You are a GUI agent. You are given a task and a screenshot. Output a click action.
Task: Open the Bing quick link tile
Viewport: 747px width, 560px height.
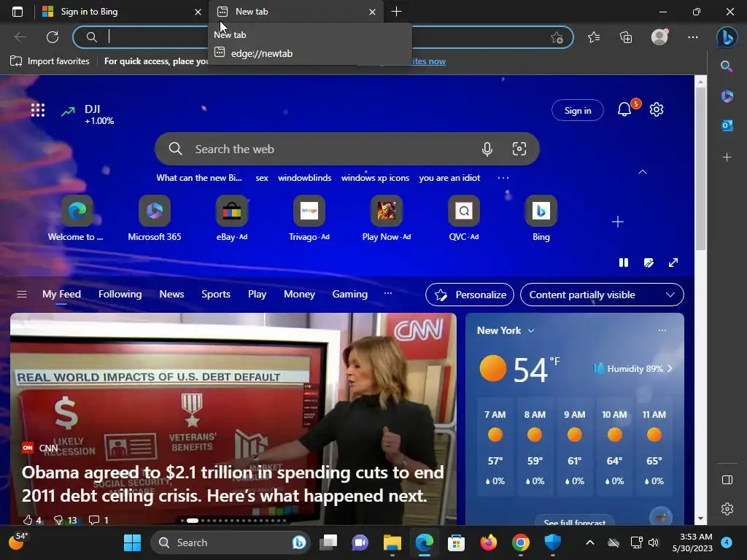pos(541,218)
